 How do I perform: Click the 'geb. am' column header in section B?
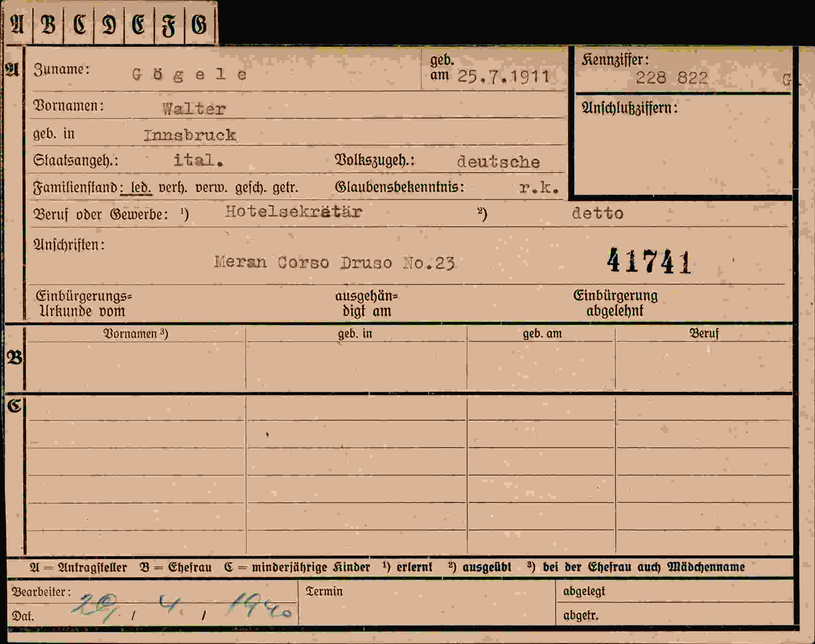click(542, 334)
